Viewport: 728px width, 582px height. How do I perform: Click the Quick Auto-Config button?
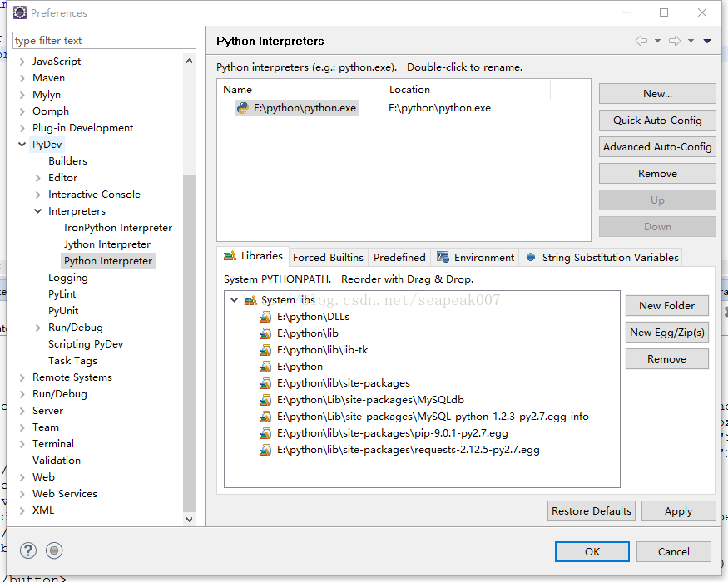tap(657, 121)
